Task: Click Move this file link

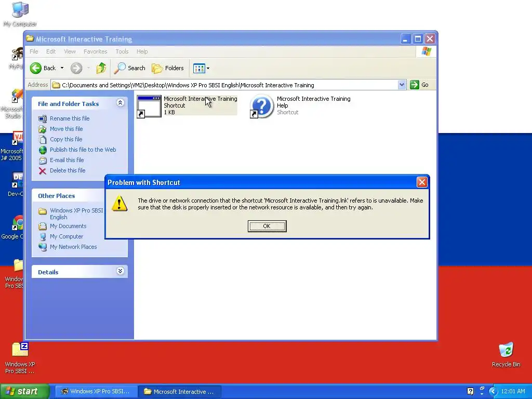Action: pyautogui.click(x=66, y=129)
